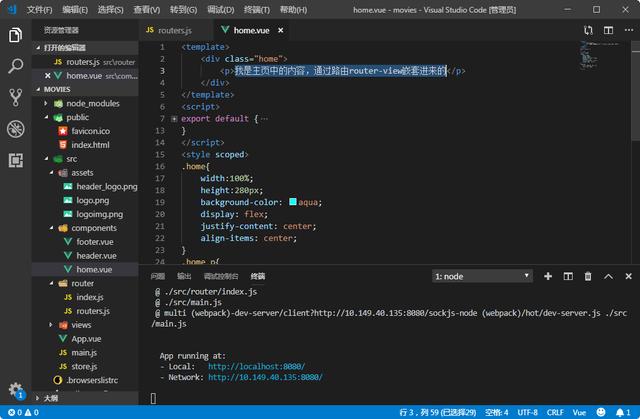The height and width of the screenshot is (419, 640).
Task: Open the Network 10.149.40.135:8080 link
Action: 265,377
